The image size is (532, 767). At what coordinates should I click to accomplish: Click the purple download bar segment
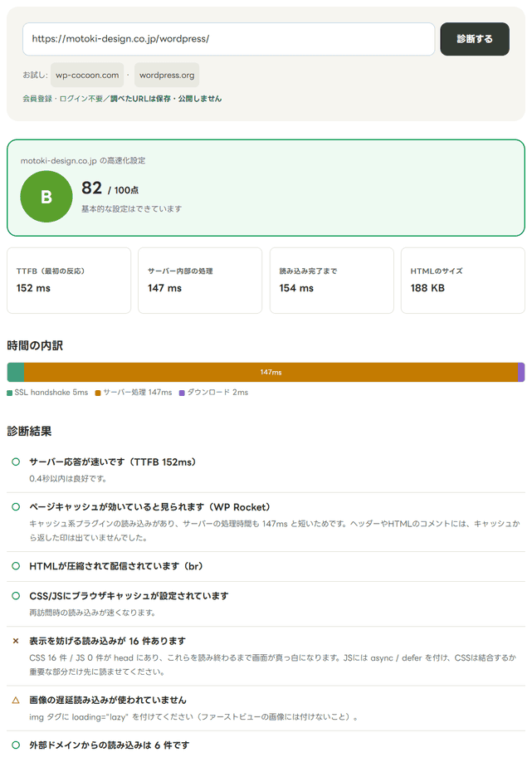coord(521,372)
